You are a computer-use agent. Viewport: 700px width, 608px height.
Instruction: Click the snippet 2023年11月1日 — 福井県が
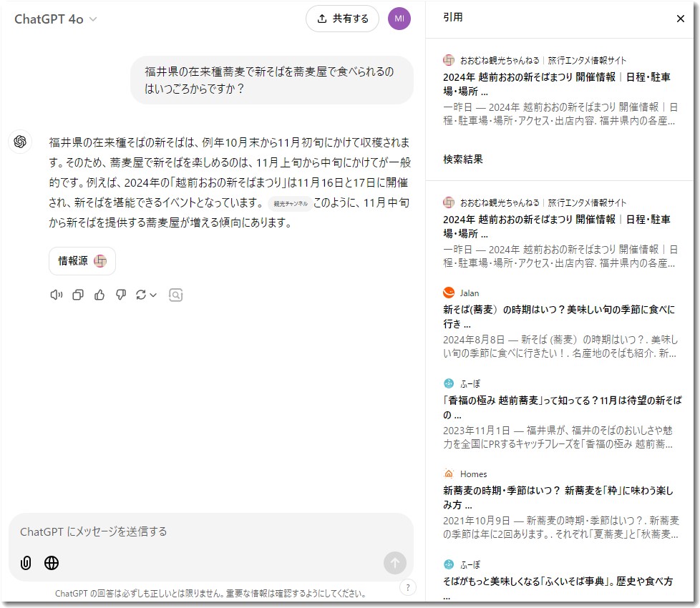(x=558, y=437)
